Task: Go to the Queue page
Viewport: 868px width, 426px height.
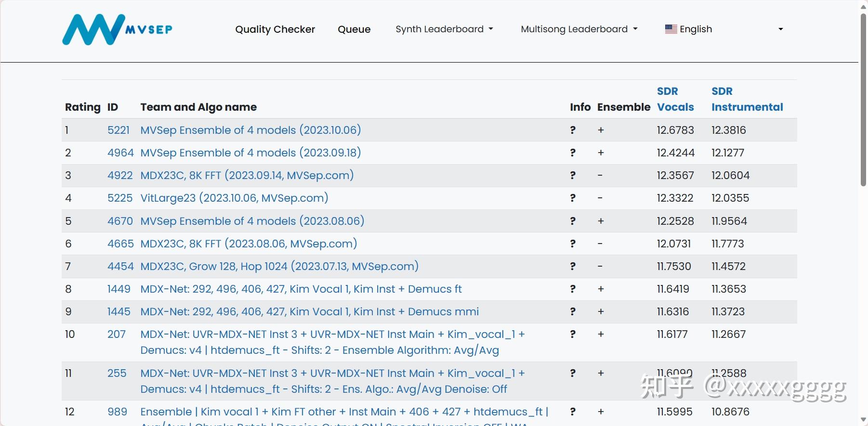Action: click(354, 29)
